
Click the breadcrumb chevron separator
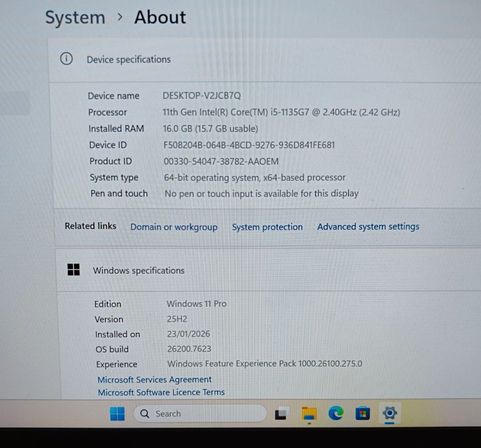[x=120, y=17]
